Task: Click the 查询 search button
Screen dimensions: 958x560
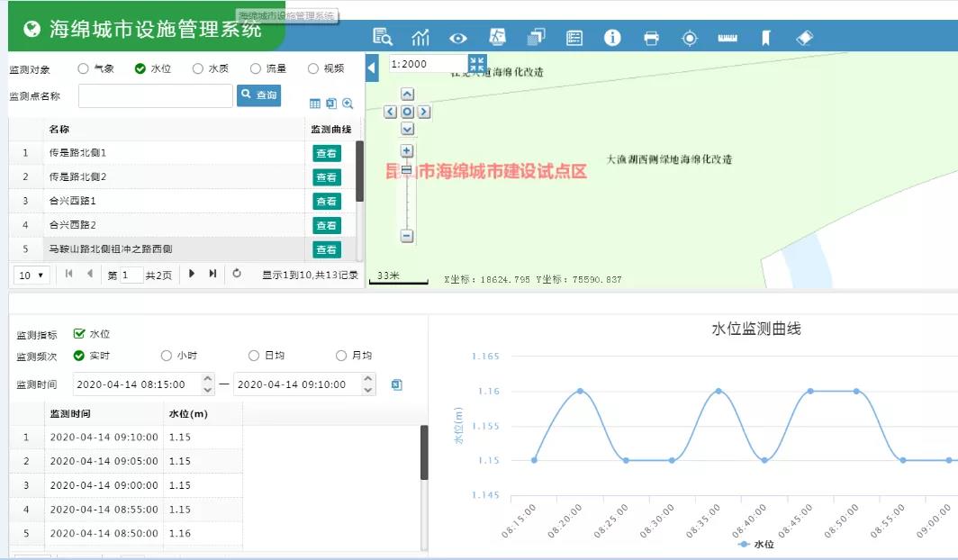Action: point(258,95)
